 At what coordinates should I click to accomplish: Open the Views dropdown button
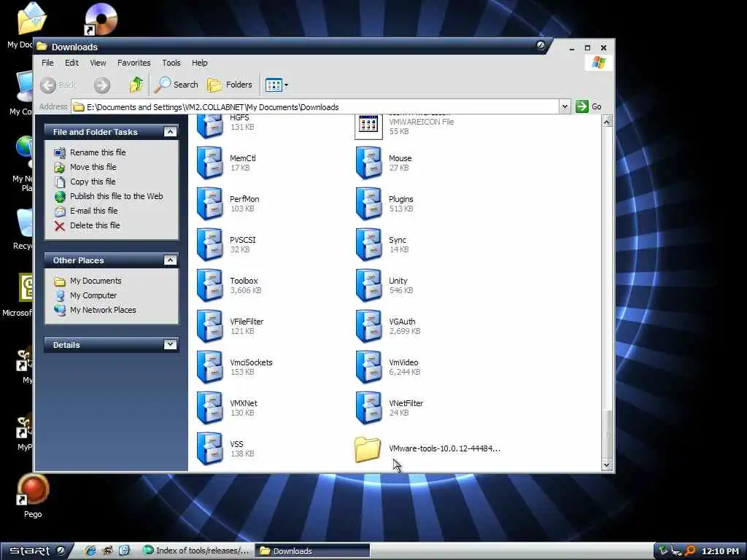tap(276, 85)
